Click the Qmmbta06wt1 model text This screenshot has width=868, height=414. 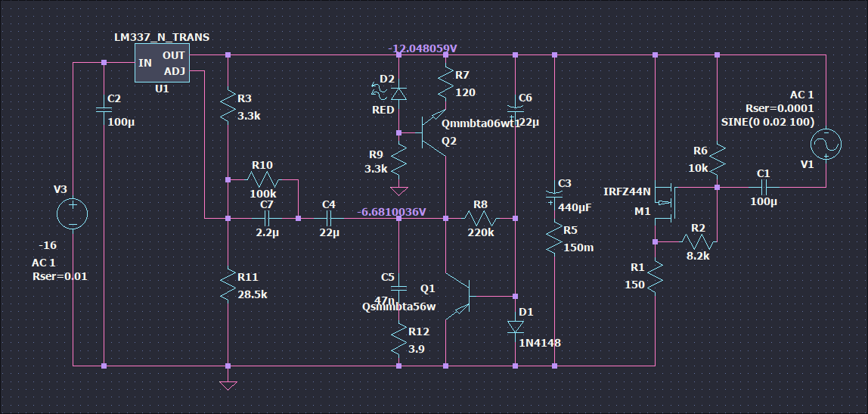pos(481,124)
